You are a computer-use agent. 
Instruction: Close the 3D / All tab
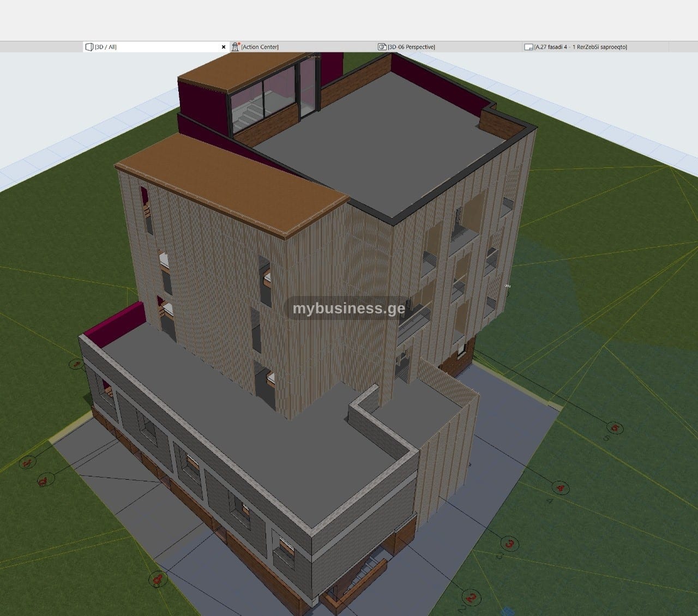click(x=224, y=47)
